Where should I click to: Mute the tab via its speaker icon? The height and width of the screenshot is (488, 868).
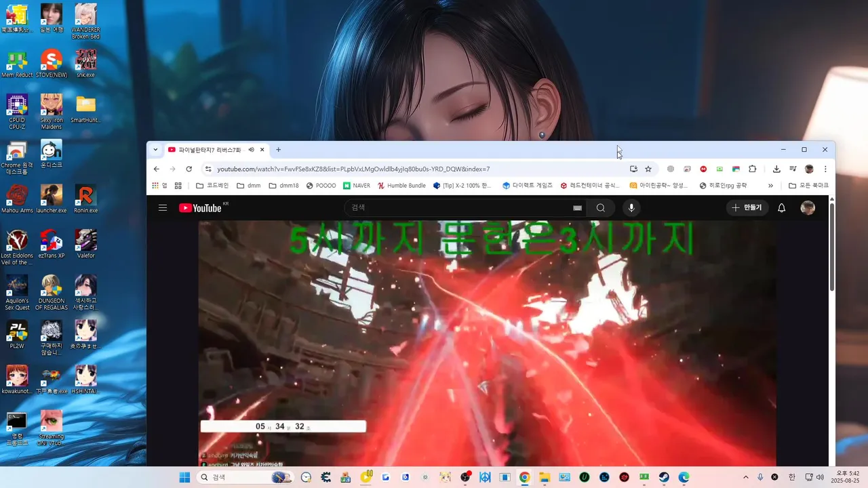pos(251,150)
